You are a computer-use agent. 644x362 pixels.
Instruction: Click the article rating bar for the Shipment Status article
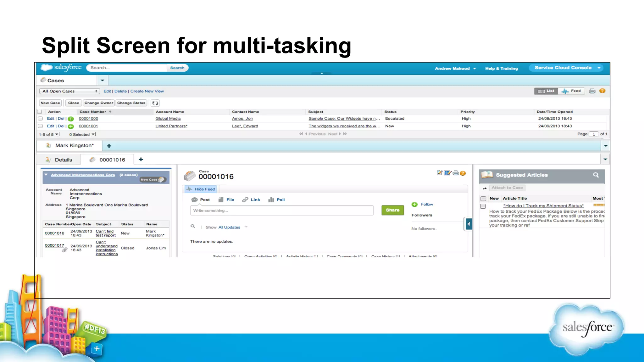pyautogui.click(x=598, y=205)
